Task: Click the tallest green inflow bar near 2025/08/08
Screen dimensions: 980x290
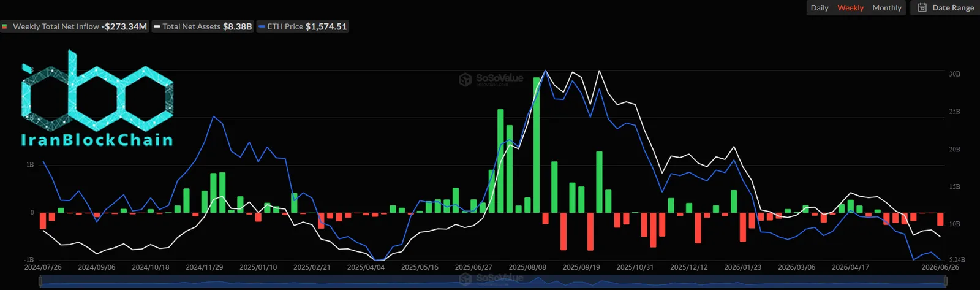Action: coord(537,145)
